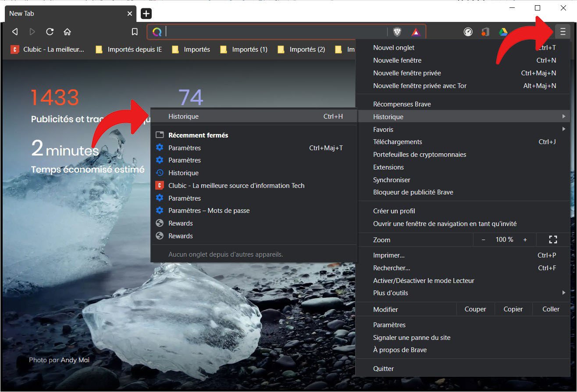
Task: Select Téléchargements from the menu
Action: coord(397,142)
